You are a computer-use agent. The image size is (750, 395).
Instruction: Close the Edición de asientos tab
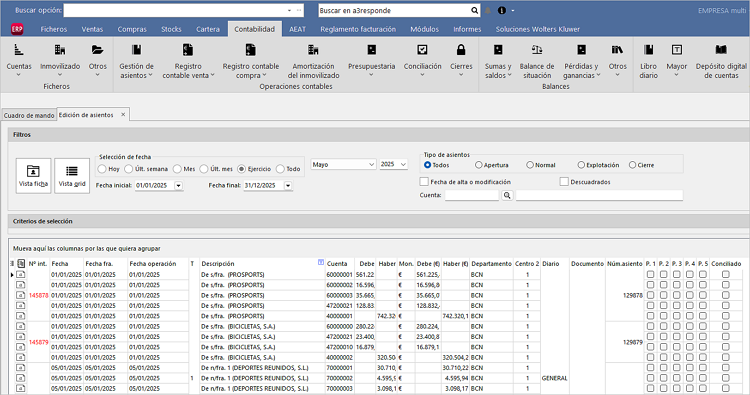point(123,115)
